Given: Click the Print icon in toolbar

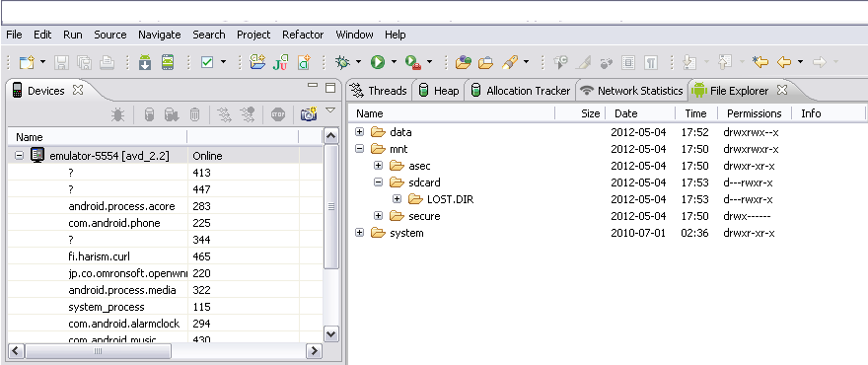Looking at the screenshot, I should tap(107, 62).
